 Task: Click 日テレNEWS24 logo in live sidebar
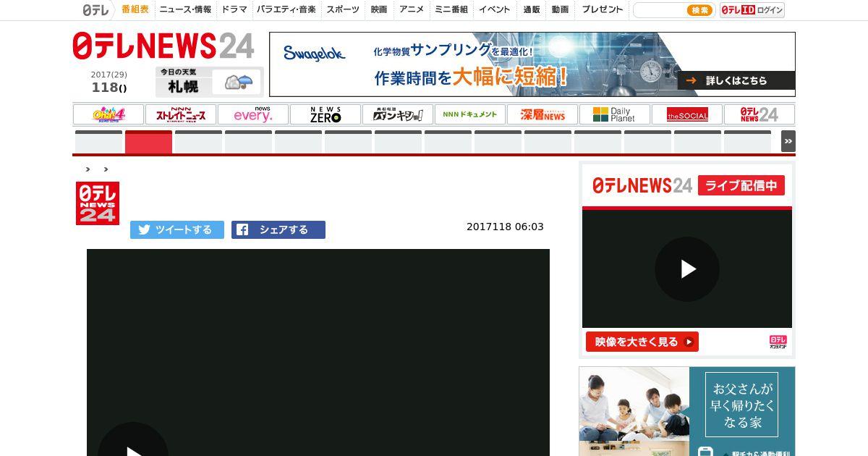(642, 185)
